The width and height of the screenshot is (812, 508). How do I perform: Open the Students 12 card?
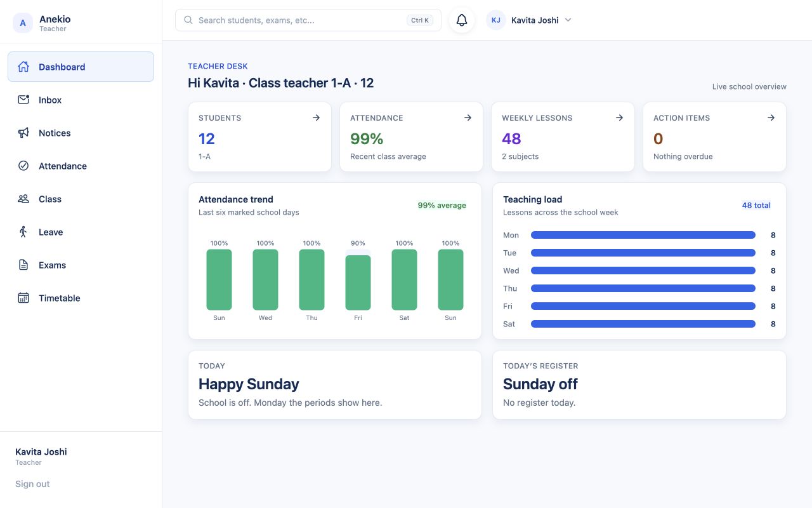point(259,137)
